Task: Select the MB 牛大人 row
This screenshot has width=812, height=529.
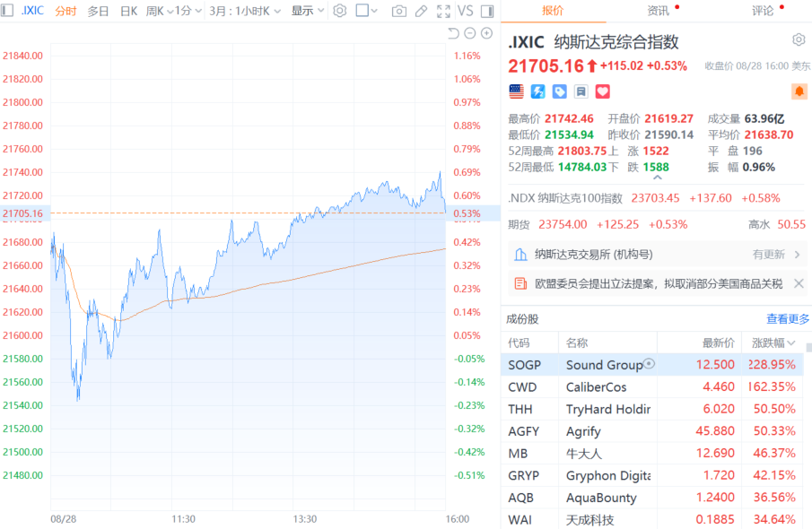Action: [652, 454]
